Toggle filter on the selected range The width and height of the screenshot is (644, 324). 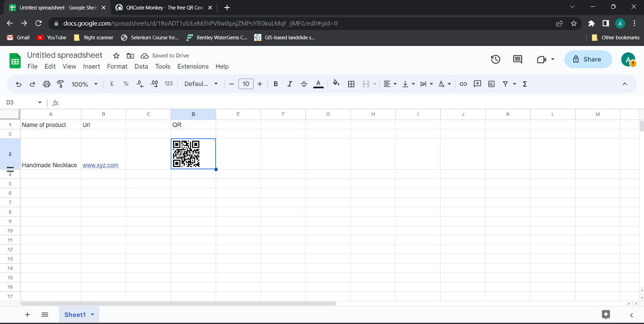click(506, 84)
